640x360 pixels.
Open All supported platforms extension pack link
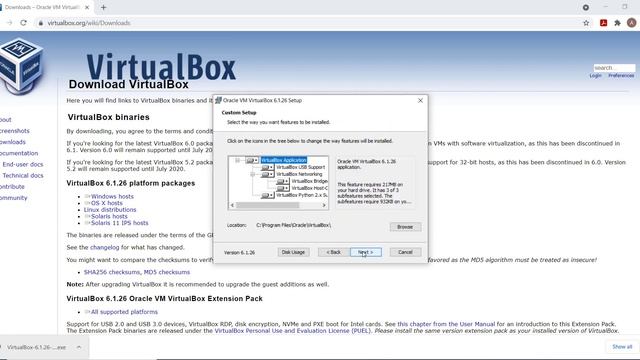[x=124, y=312]
